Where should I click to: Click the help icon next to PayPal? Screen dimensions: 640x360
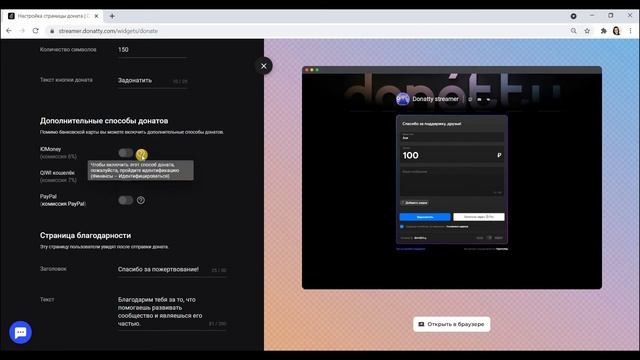[x=141, y=200]
